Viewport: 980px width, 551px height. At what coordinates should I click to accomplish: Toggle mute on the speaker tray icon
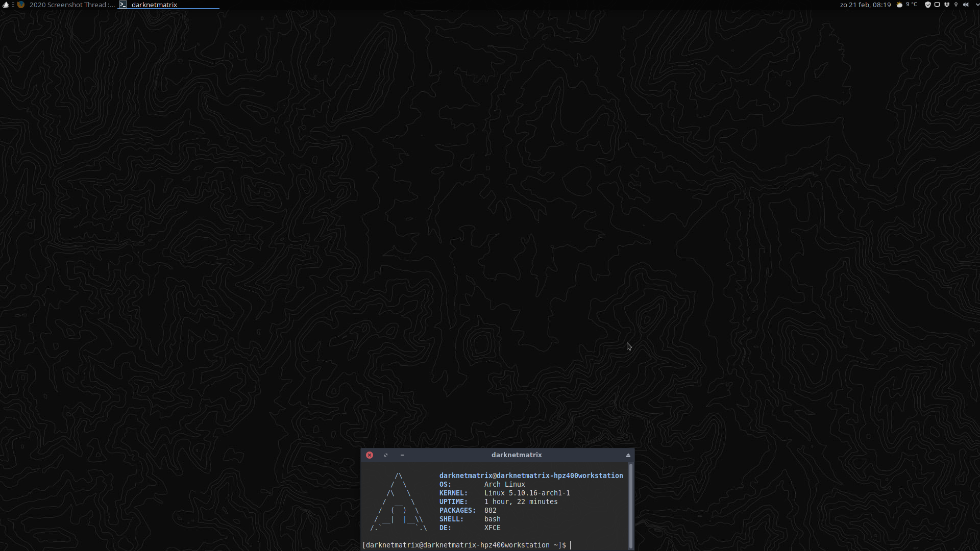966,5
